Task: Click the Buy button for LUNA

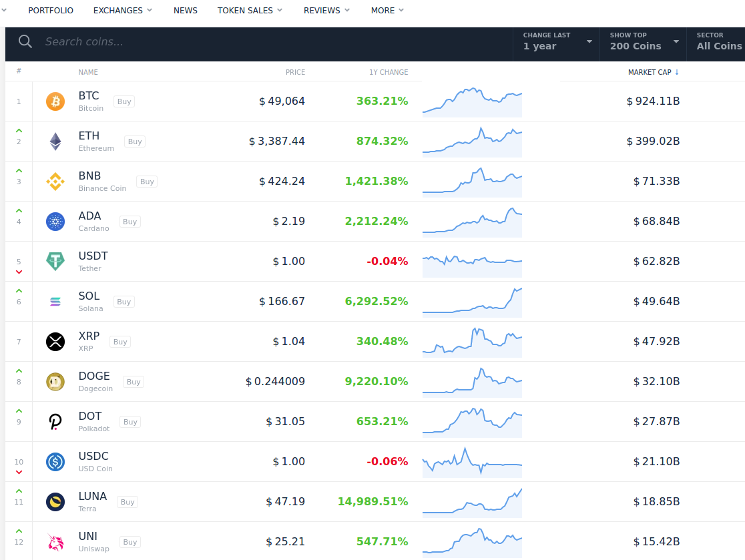Action: pos(128,502)
